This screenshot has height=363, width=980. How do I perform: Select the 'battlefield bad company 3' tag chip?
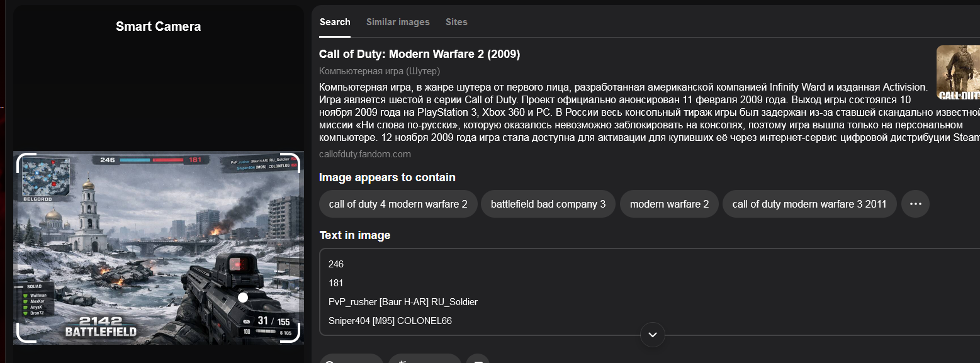[x=548, y=204]
